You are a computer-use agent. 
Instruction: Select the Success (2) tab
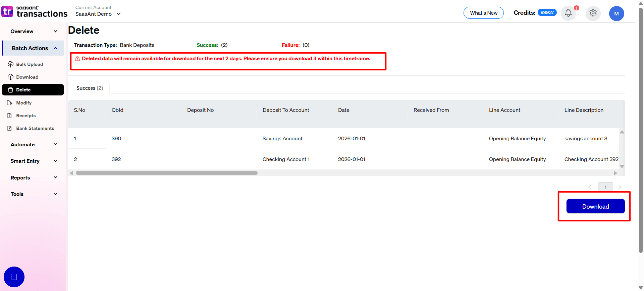90,88
